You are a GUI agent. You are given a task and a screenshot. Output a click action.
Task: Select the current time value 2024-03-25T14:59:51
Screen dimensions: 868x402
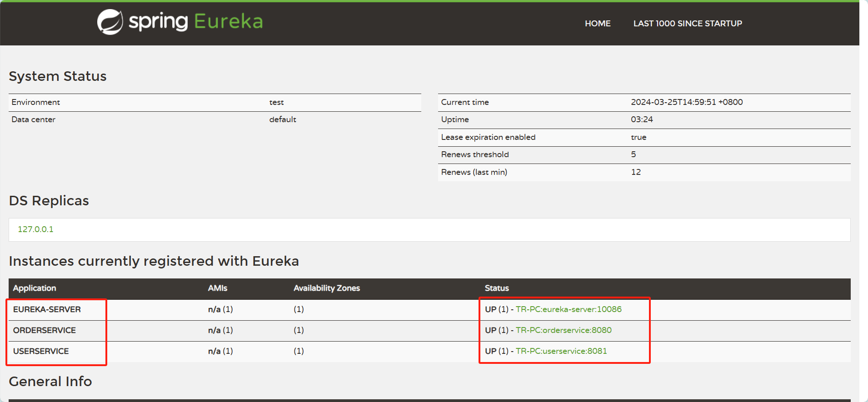tap(687, 102)
